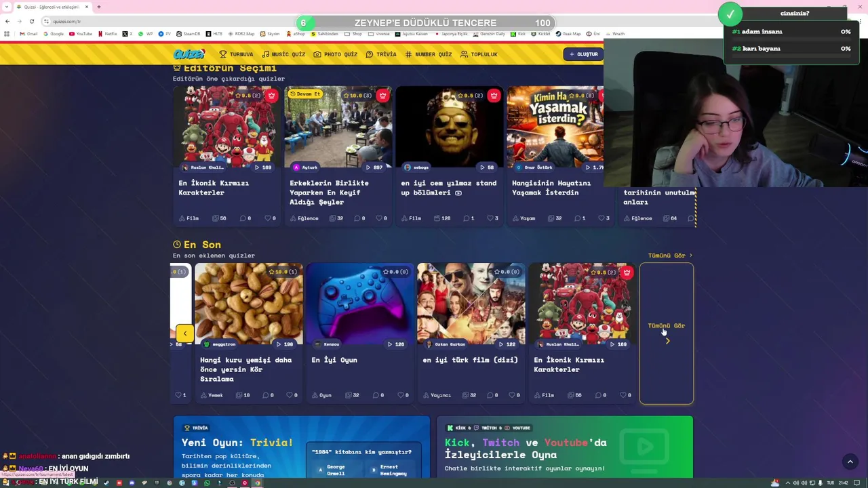This screenshot has height=488, width=868.
Task: Click Oyun category tag on En İyi Oyun card
Action: click(321, 395)
